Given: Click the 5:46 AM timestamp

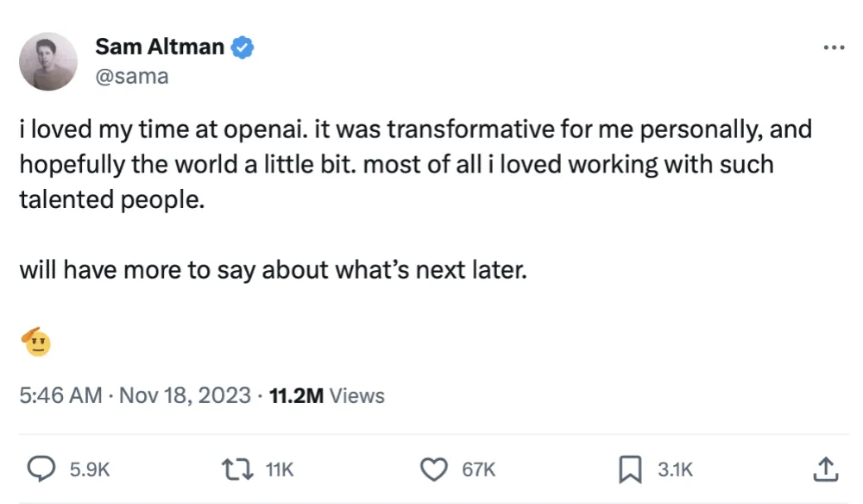Looking at the screenshot, I should (x=60, y=396).
